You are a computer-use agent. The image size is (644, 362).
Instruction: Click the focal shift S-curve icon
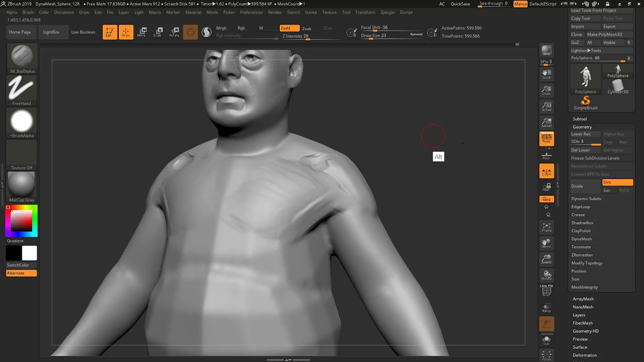pos(352,33)
